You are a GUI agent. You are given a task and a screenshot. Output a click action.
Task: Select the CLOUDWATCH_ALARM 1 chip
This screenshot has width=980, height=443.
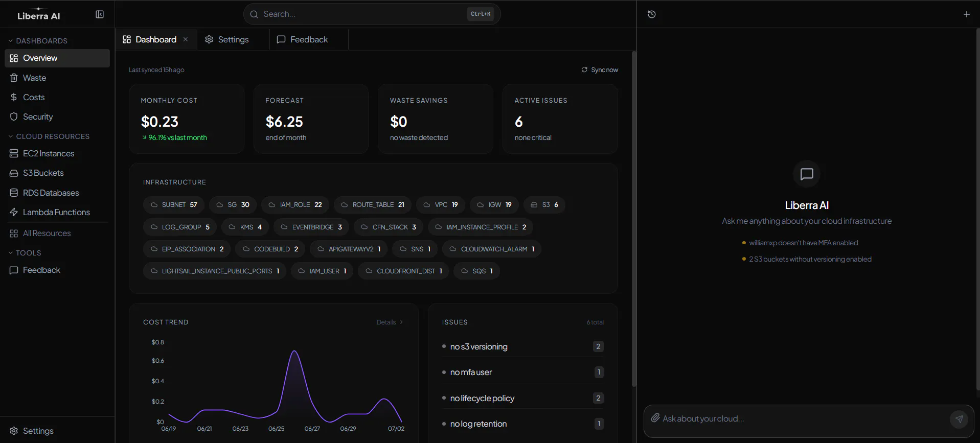tap(492, 249)
